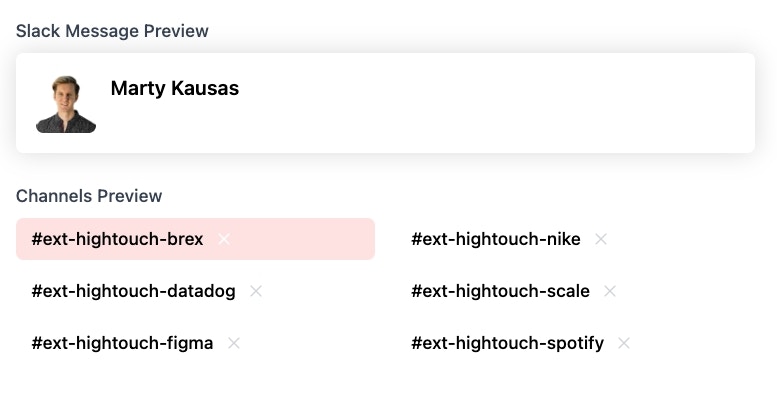Delete the #ext-hightouch-datadog channel chip
The image size is (777, 410).
(x=256, y=291)
